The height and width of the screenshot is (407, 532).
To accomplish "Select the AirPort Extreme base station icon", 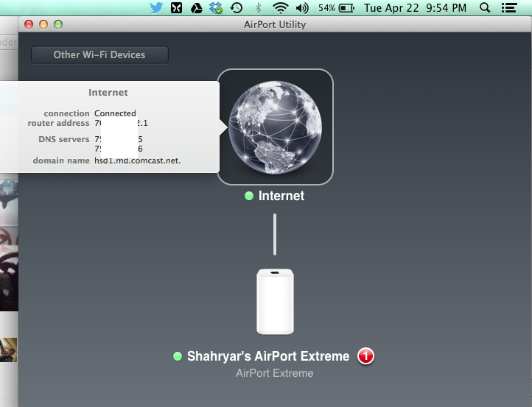I will pyautogui.click(x=275, y=302).
